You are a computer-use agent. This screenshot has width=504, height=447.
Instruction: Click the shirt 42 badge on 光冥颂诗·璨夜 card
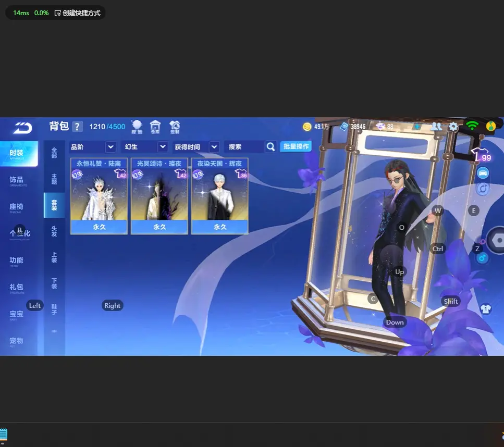pos(181,174)
